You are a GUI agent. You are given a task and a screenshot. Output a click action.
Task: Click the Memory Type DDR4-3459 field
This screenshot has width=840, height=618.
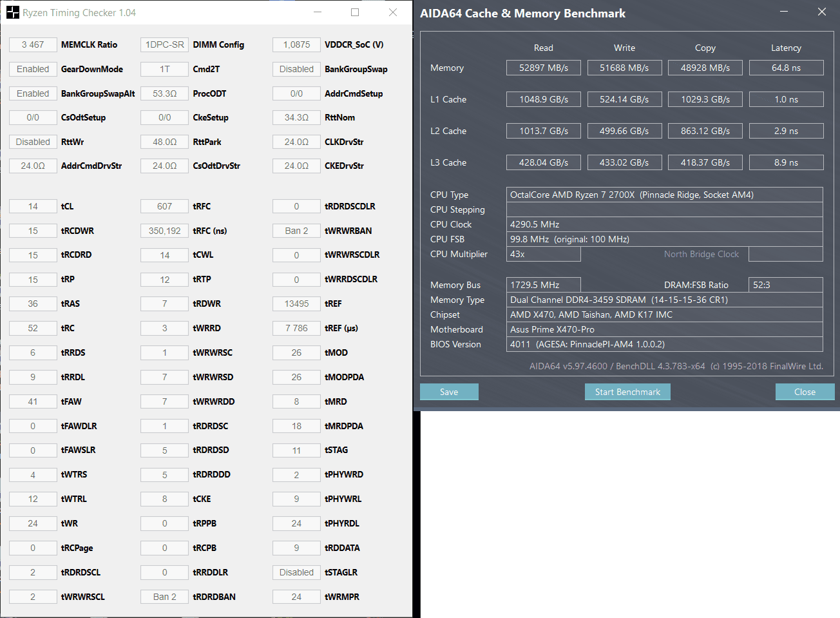coord(665,300)
